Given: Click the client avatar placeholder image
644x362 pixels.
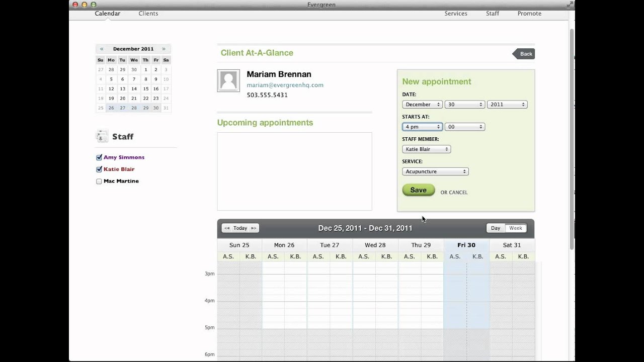Looking at the screenshot, I should coord(228,80).
